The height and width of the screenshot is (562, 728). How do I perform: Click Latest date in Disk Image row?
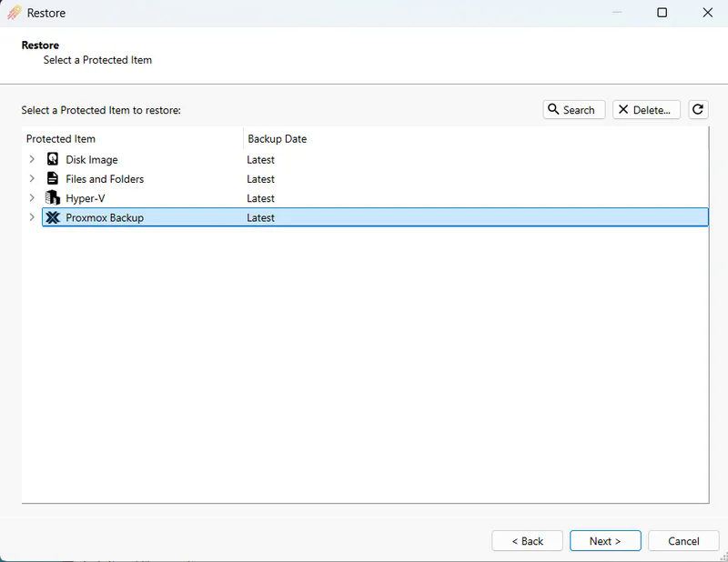click(260, 160)
